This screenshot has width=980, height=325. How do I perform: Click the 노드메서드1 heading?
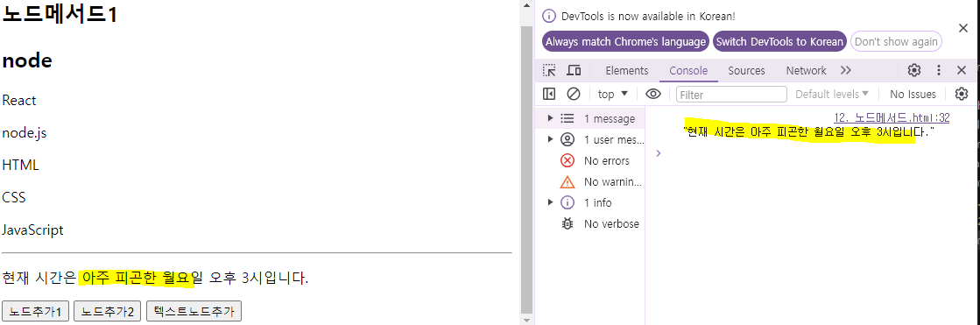(x=60, y=14)
